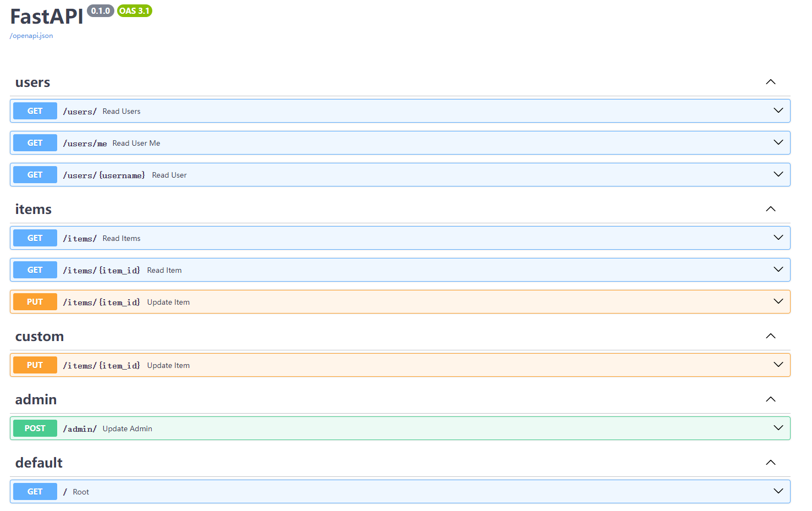Click the /users/ path text

coord(80,112)
